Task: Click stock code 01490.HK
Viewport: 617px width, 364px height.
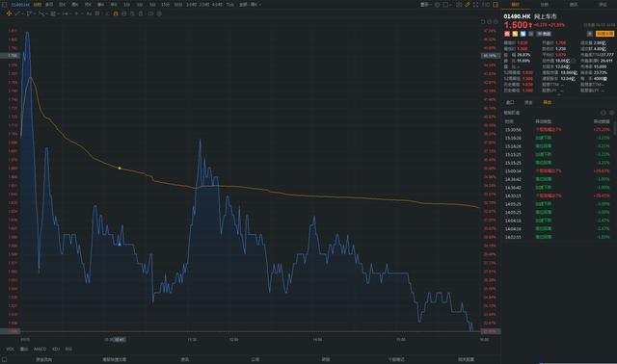Action: pyautogui.click(x=517, y=16)
